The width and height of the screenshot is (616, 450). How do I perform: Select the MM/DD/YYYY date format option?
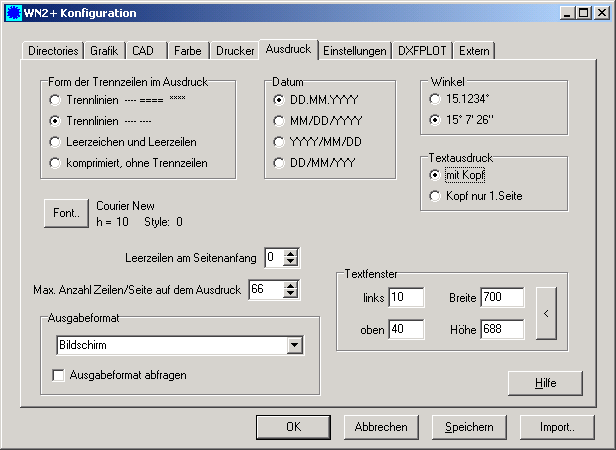pyautogui.click(x=279, y=120)
